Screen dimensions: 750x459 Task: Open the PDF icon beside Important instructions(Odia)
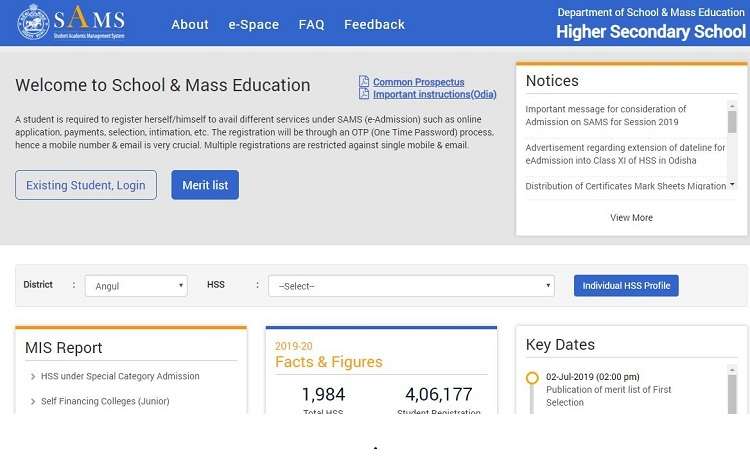[364, 94]
